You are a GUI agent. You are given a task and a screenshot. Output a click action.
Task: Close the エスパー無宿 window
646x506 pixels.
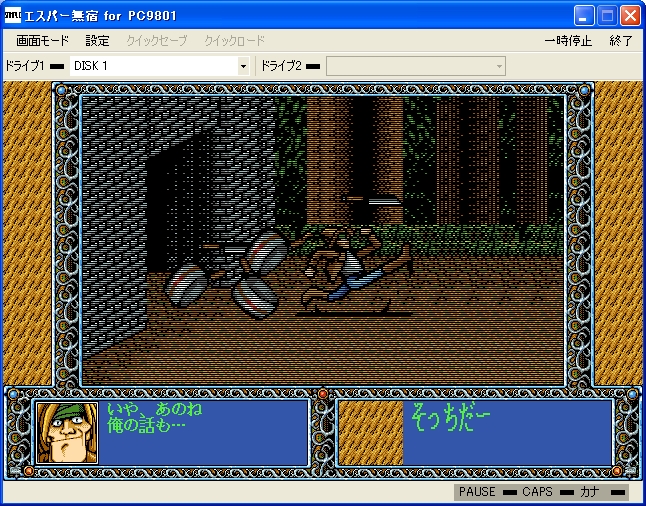pos(630,16)
